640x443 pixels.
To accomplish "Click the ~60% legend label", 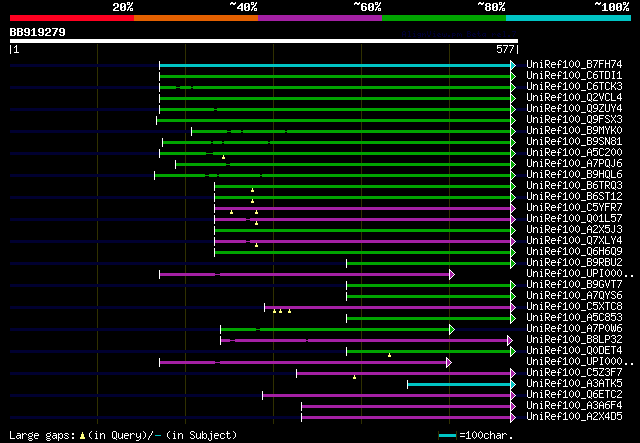I will [x=367, y=7].
